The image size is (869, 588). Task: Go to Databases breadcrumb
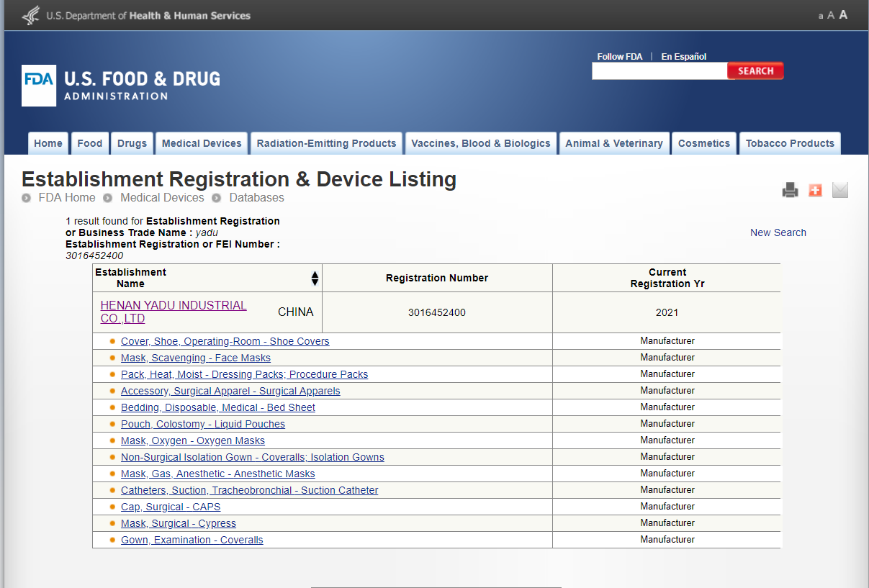(257, 197)
